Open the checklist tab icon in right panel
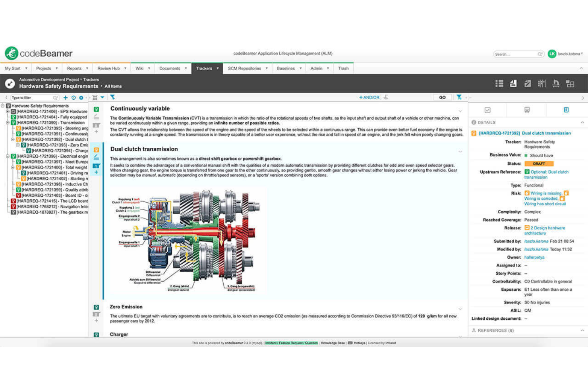 [487, 110]
